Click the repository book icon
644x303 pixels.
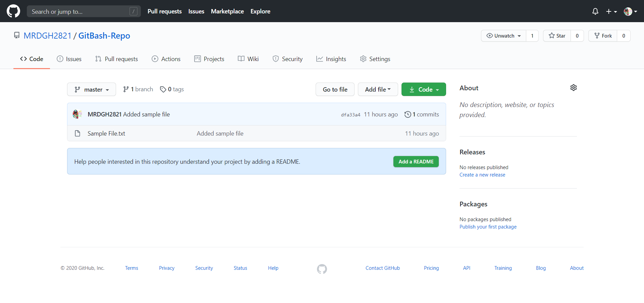point(17,35)
